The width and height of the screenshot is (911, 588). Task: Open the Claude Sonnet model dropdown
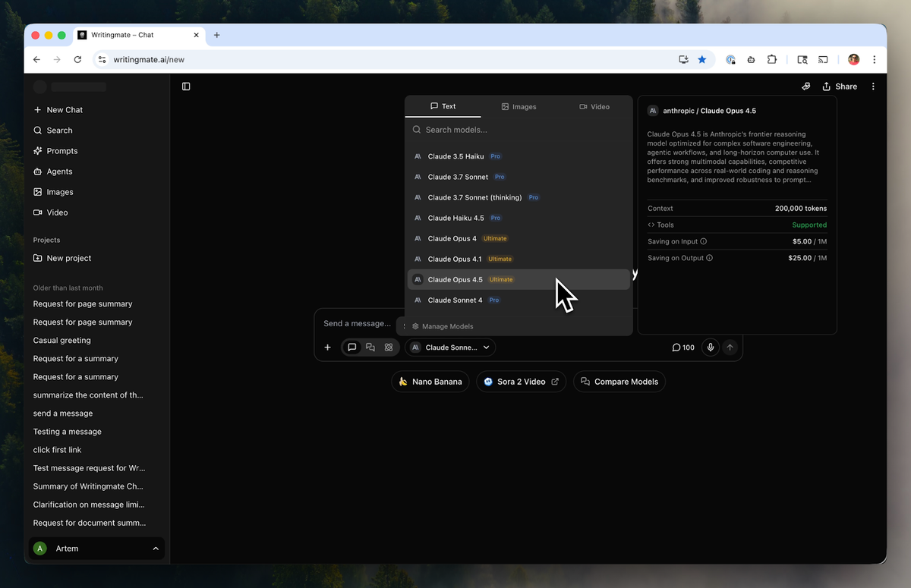coord(451,347)
